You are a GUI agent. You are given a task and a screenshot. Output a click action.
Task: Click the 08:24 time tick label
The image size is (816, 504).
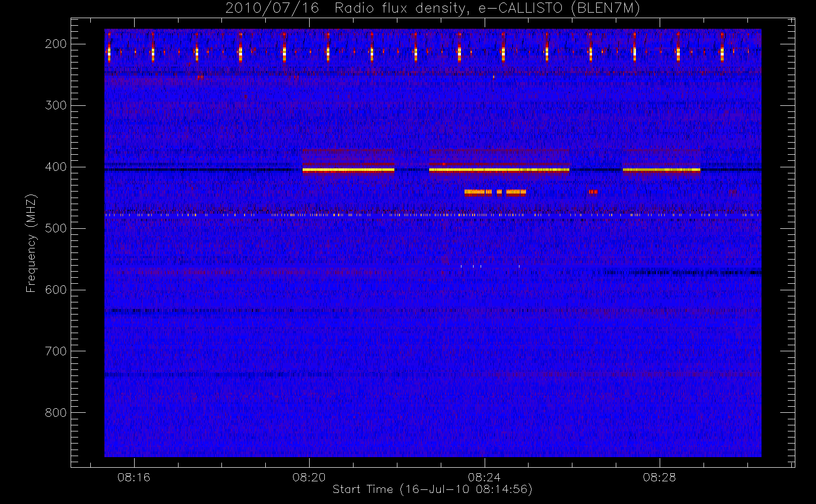click(x=484, y=477)
